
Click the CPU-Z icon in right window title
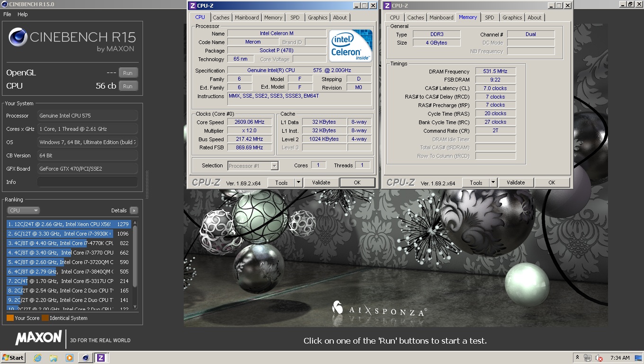pyautogui.click(x=387, y=6)
